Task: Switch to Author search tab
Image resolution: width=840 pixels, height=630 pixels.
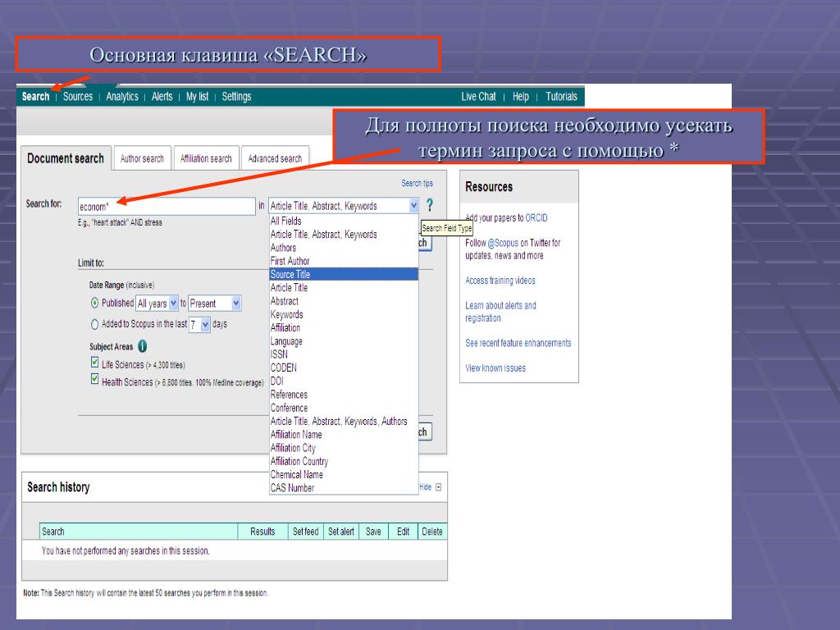Action: coord(142,158)
